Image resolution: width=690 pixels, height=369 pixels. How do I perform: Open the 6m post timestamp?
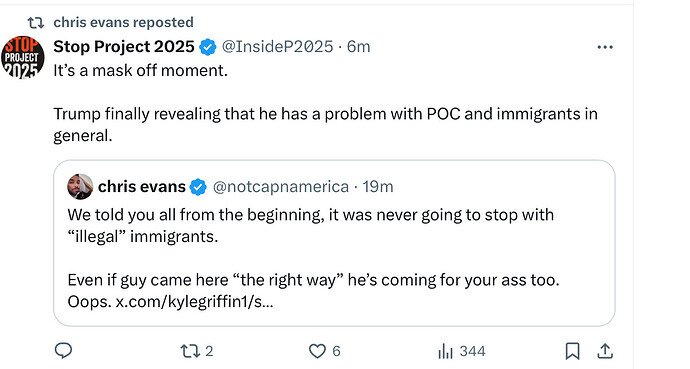tap(359, 47)
